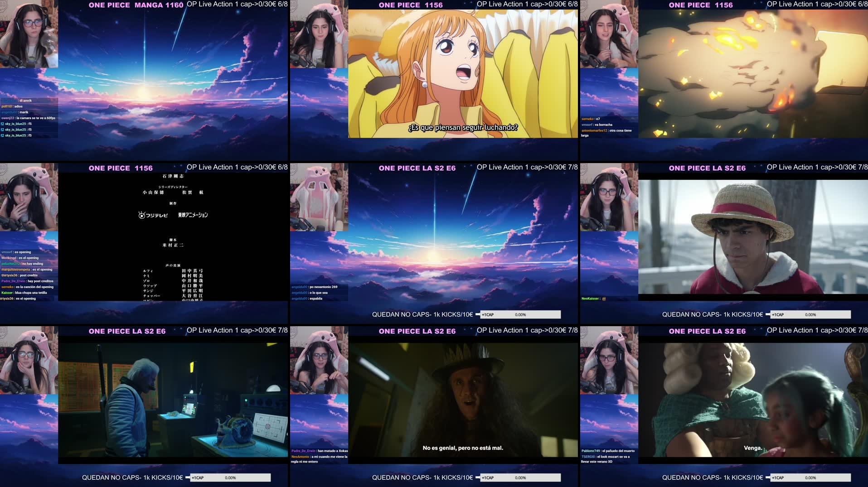Image resolution: width=868 pixels, height=487 pixels.
Task: Click webcam showing empty pink gaming chair
Action: coord(319,198)
